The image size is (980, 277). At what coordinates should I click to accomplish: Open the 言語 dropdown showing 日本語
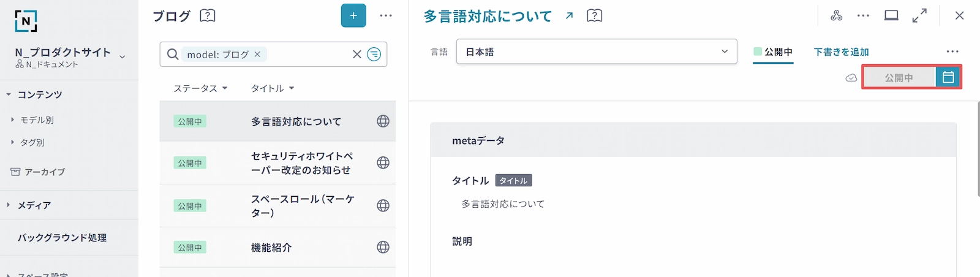pyautogui.click(x=596, y=52)
